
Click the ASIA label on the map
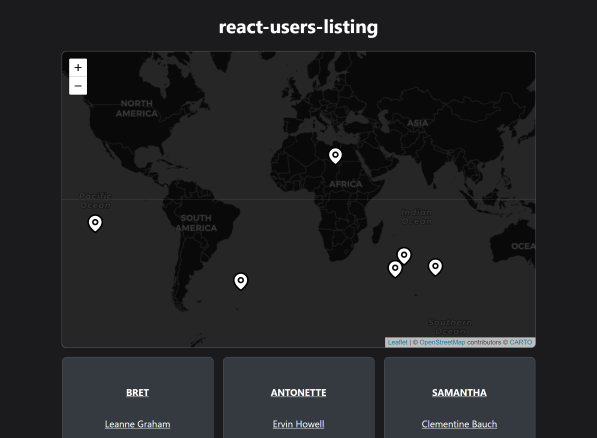tap(418, 123)
